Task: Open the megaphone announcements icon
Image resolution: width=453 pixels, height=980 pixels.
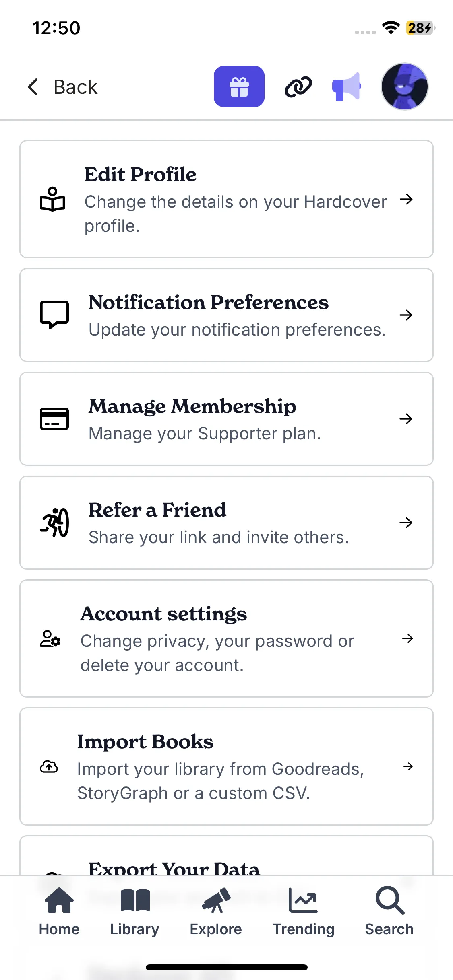Action: click(346, 87)
